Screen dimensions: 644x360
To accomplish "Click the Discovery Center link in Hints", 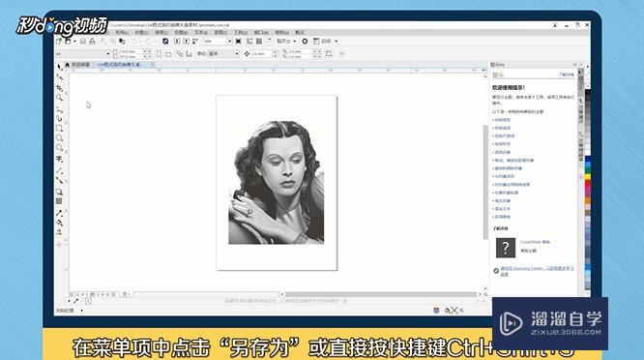I will (x=537, y=271).
